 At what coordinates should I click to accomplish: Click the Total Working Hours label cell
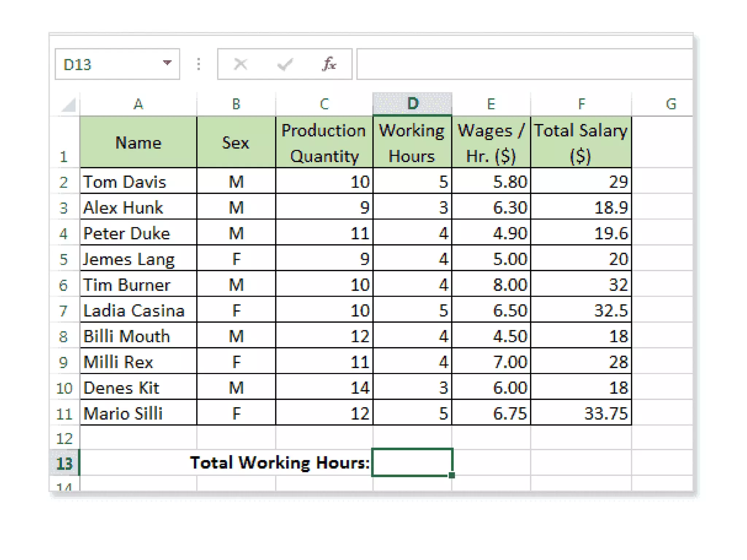click(x=279, y=462)
